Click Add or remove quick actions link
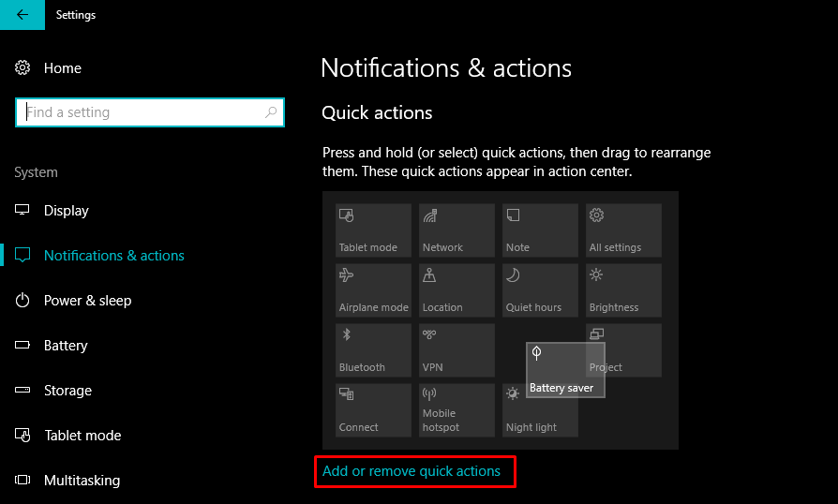This screenshot has height=504, width=838. pos(412,471)
